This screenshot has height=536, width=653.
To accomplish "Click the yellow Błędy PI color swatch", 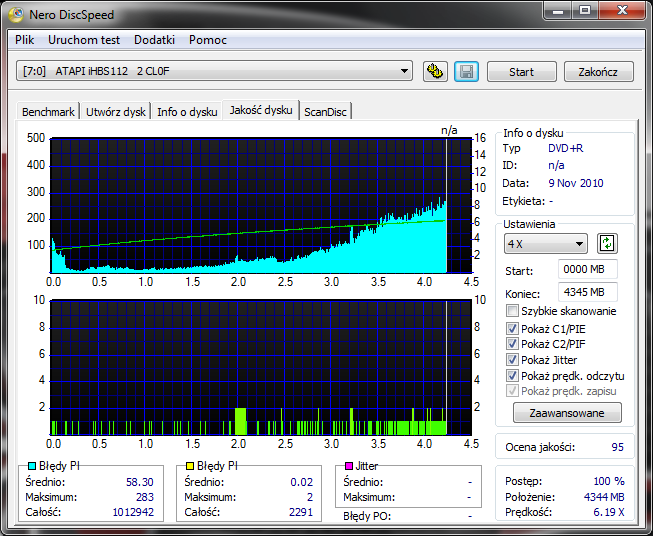I will (190, 466).
